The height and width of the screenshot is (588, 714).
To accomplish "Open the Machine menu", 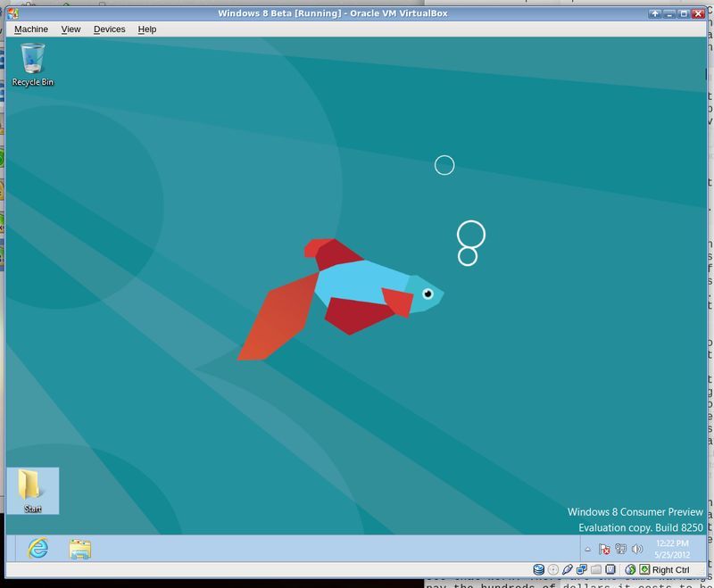I will 31,29.
